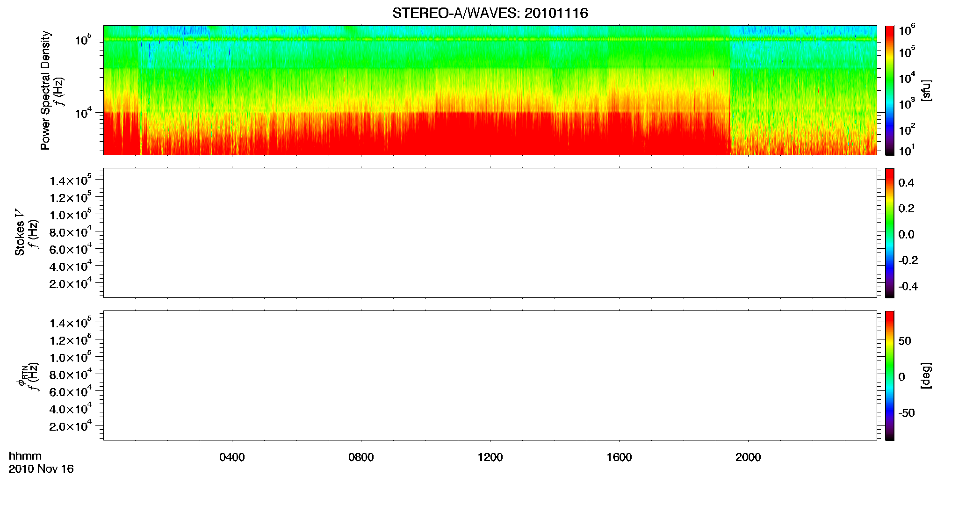Click the 0400 time tick label
Viewport: 980px width, 505px height.
232,457
